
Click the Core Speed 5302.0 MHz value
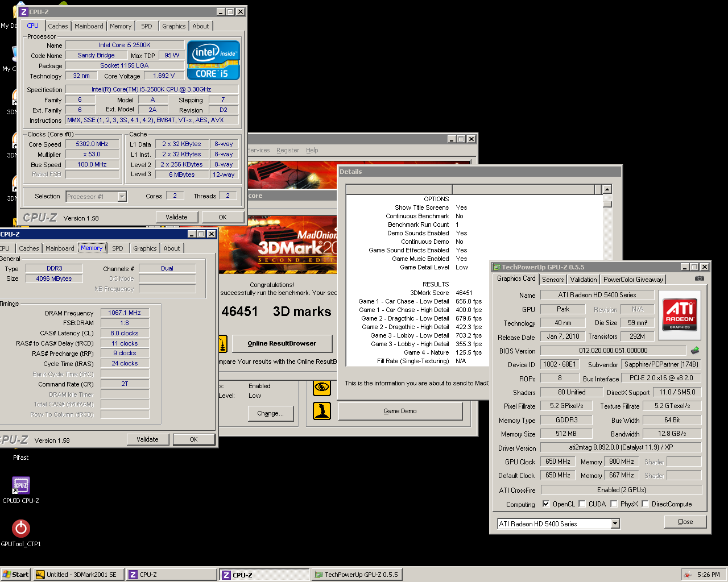pyautogui.click(x=92, y=144)
